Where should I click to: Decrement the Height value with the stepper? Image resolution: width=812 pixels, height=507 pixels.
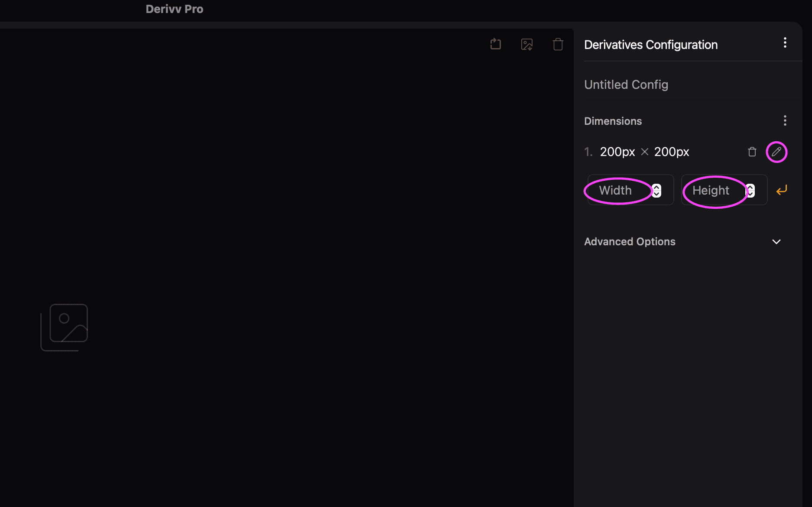[x=750, y=193]
